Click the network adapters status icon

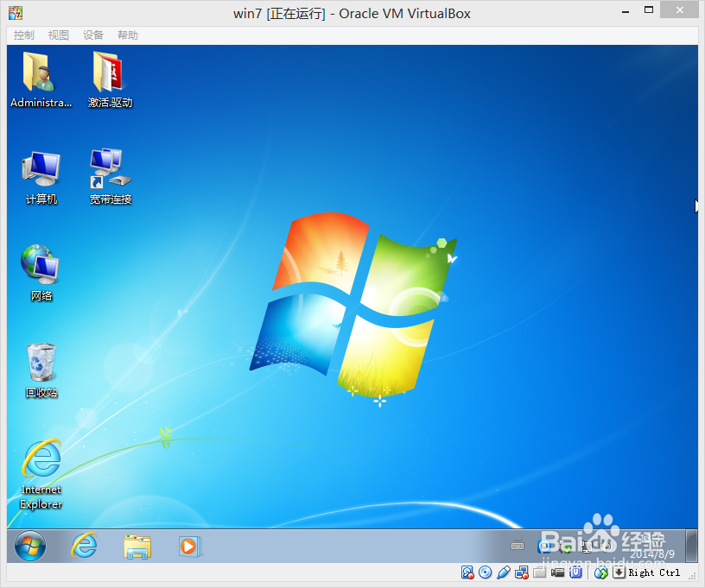tap(523, 572)
